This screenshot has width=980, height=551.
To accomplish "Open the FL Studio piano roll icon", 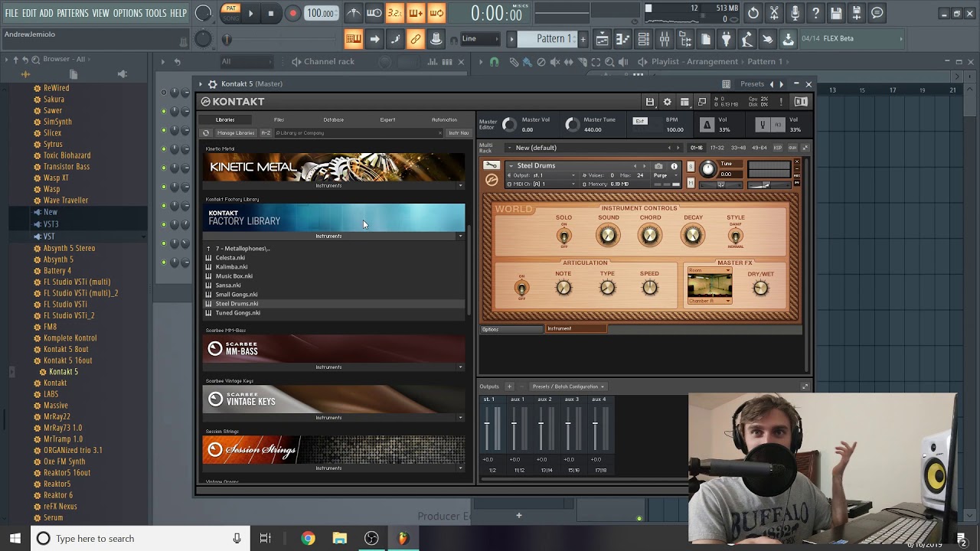I will (x=622, y=39).
